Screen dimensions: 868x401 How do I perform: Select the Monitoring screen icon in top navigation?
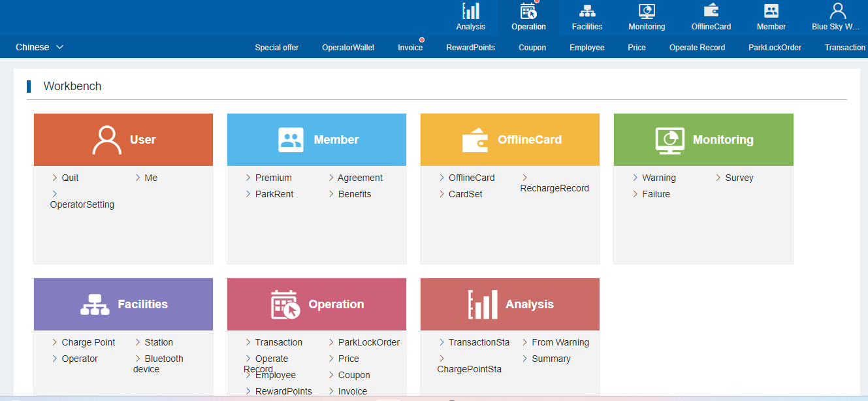(647, 12)
